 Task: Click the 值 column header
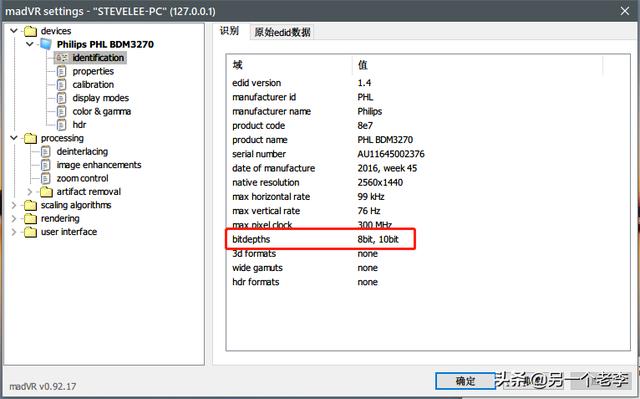click(478, 65)
